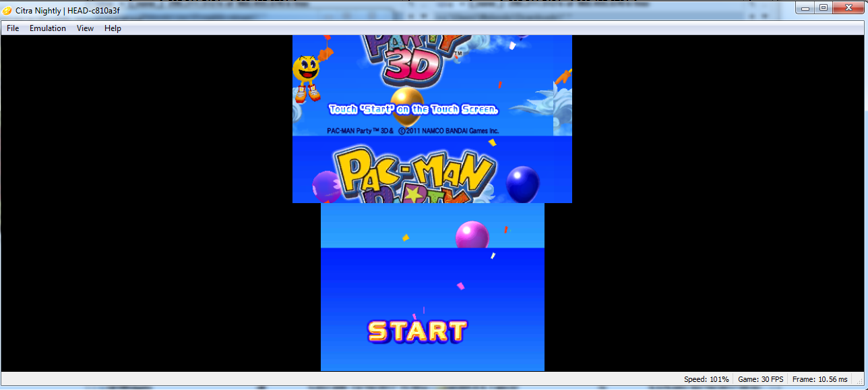
Task: Minimize the Citra window
Action: pyautogui.click(x=805, y=7)
